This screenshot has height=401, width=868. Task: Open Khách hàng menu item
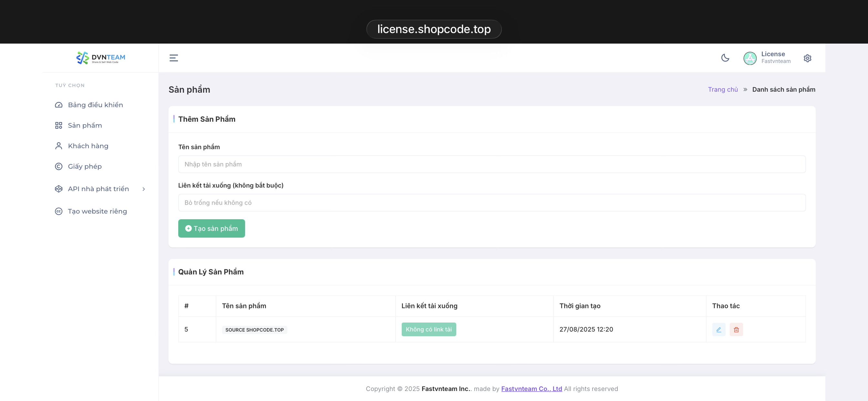(x=100, y=146)
